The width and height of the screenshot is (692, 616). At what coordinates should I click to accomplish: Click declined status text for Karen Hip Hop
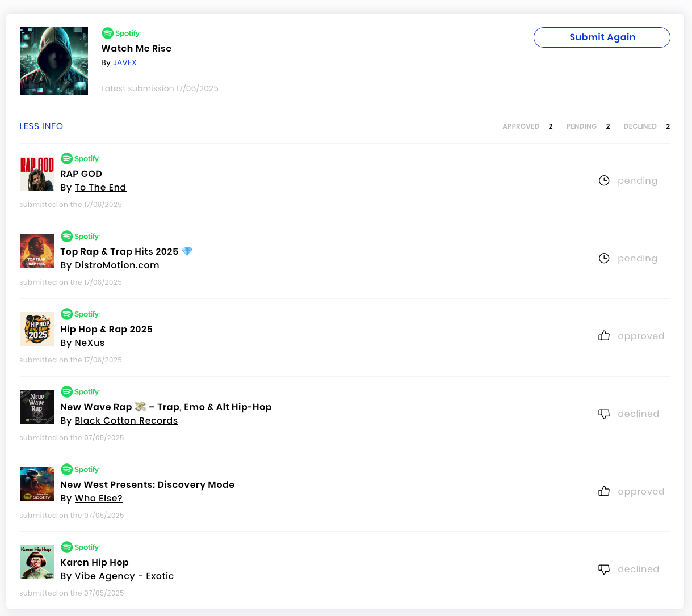click(638, 569)
